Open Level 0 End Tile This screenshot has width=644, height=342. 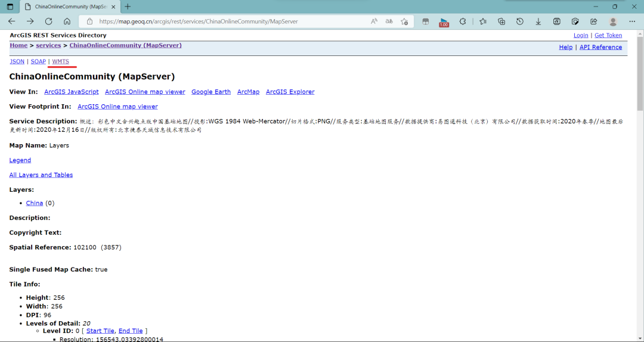(131, 331)
